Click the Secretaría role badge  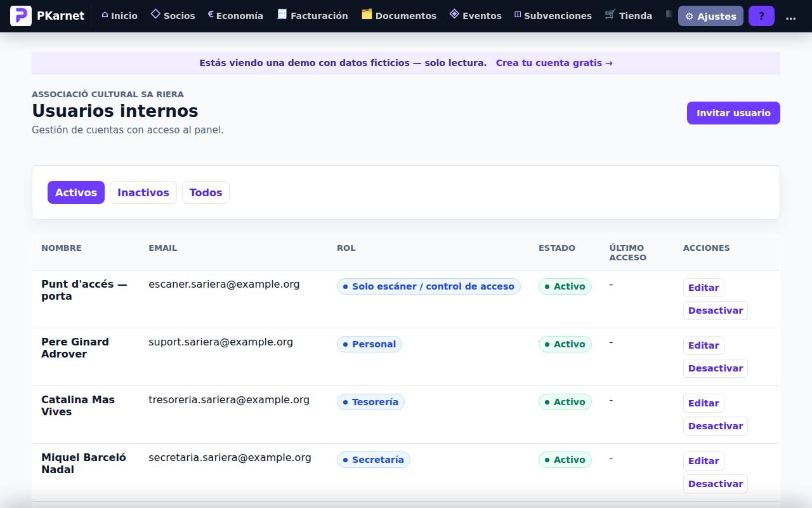pyautogui.click(x=374, y=460)
